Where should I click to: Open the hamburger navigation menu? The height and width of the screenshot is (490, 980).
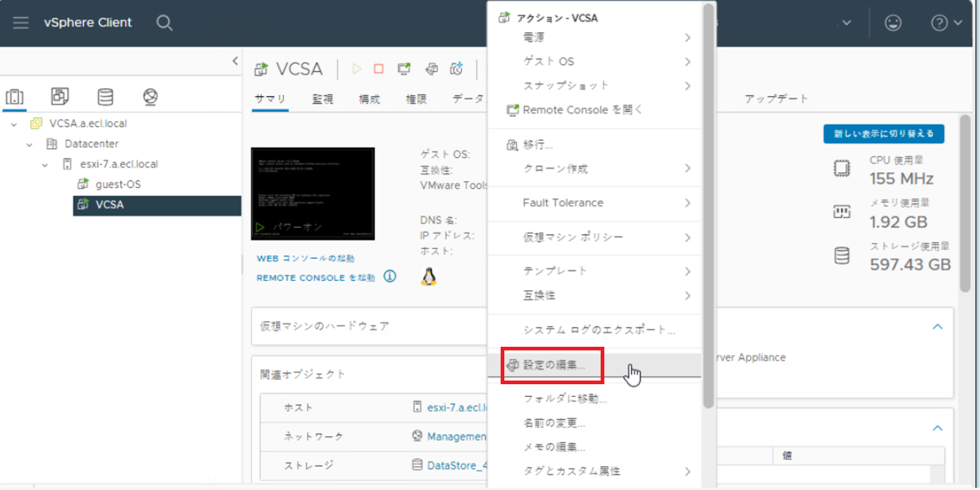click(21, 23)
